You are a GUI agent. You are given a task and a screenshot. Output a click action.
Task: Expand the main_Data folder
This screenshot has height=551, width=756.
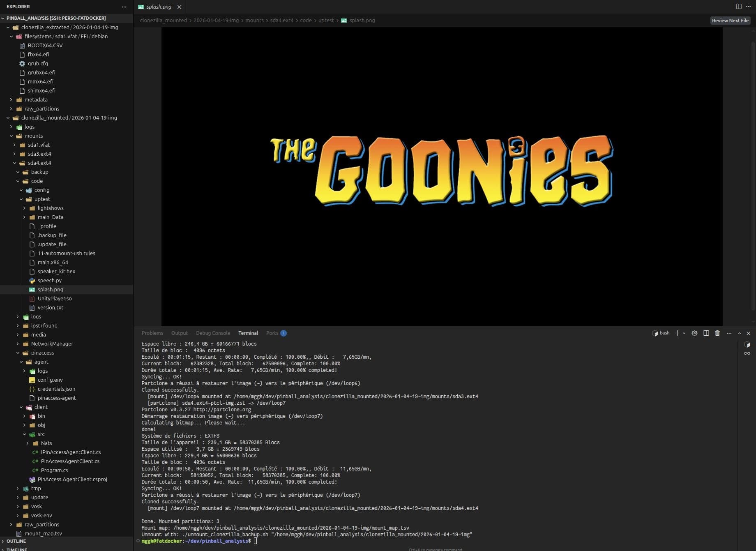pos(24,217)
